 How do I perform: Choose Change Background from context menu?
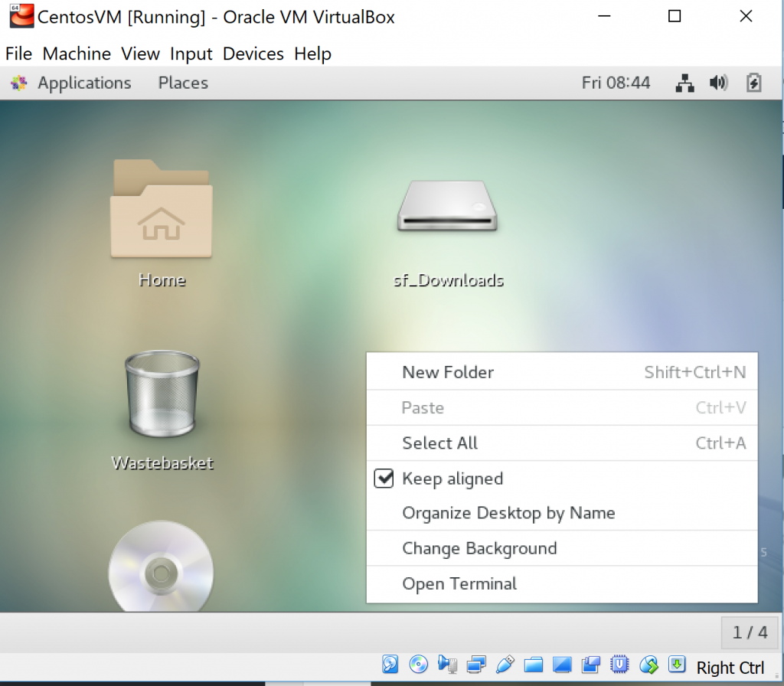pos(562,548)
